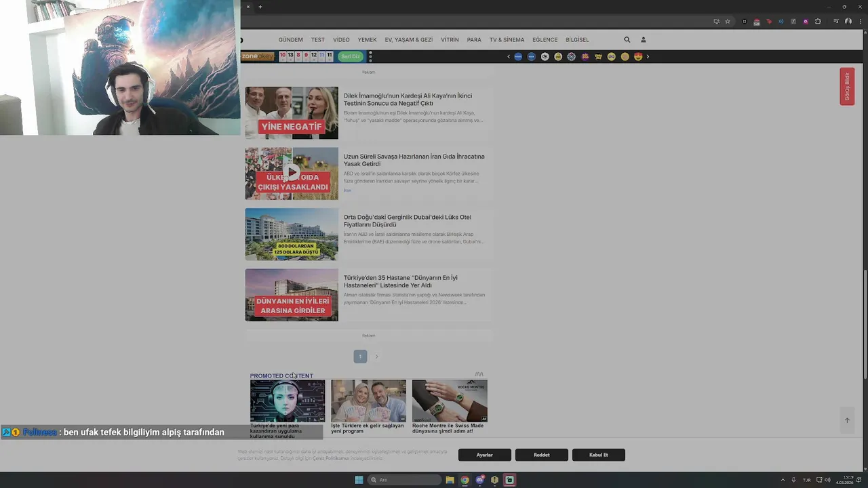Click the İran tag under the article
The height and width of the screenshot is (488, 868).
[347, 190]
